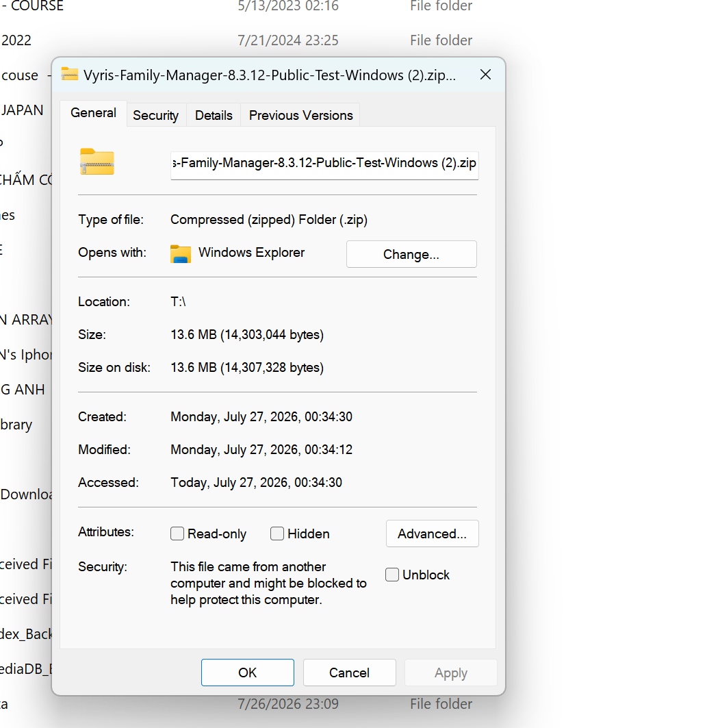Enable the Read-only attribute checkbox
Viewport: 707px width, 728px height.
point(177,534)
